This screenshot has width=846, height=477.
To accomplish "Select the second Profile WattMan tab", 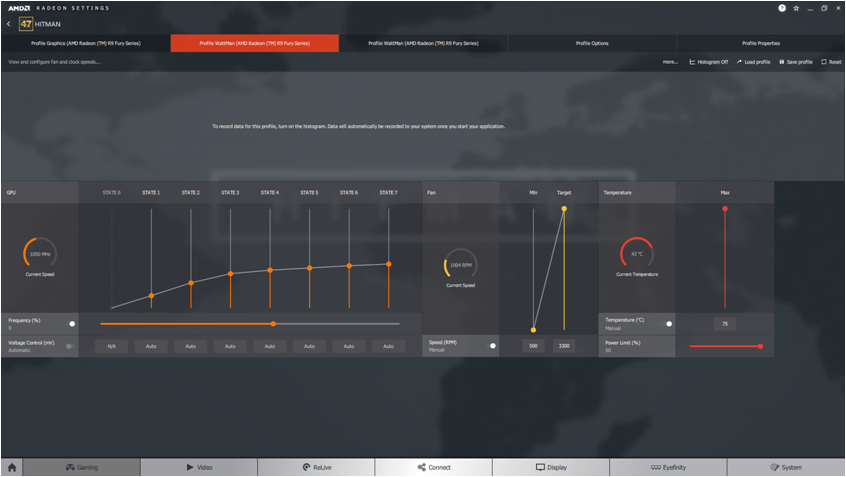I will pyautogui.click(x=424, y=43).
